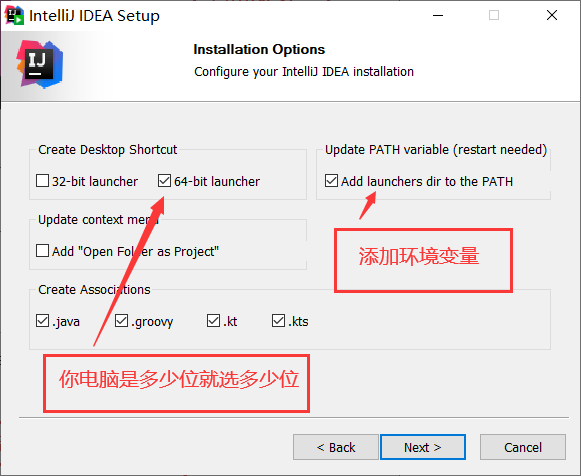Check Add "Open Folder as Project"
The width and height of the screenshot is (581, 476).
tap(42, 251)
